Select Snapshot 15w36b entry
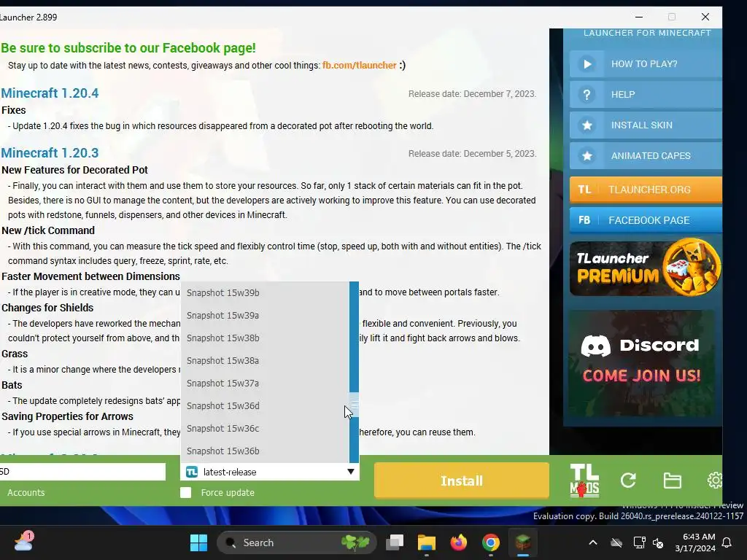 click(265, 451)
